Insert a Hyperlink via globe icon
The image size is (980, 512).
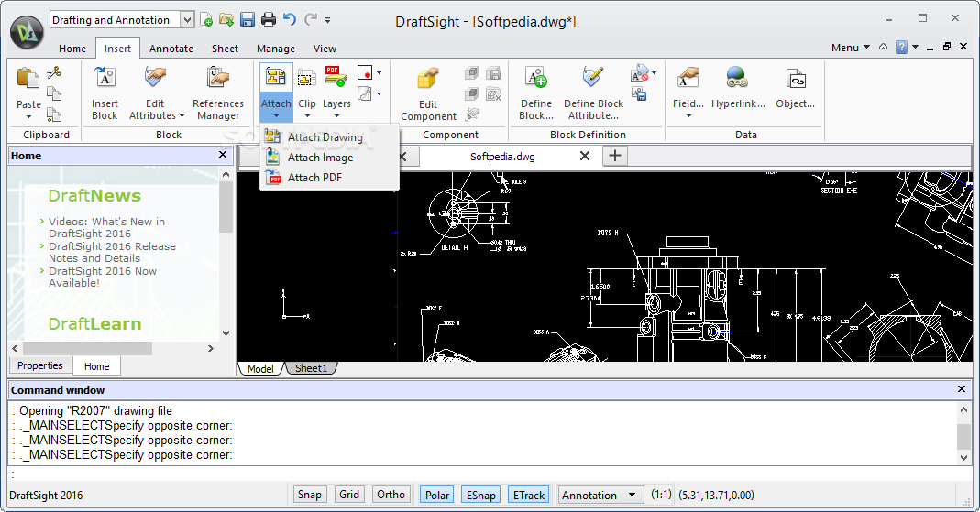tap(737, 78)
